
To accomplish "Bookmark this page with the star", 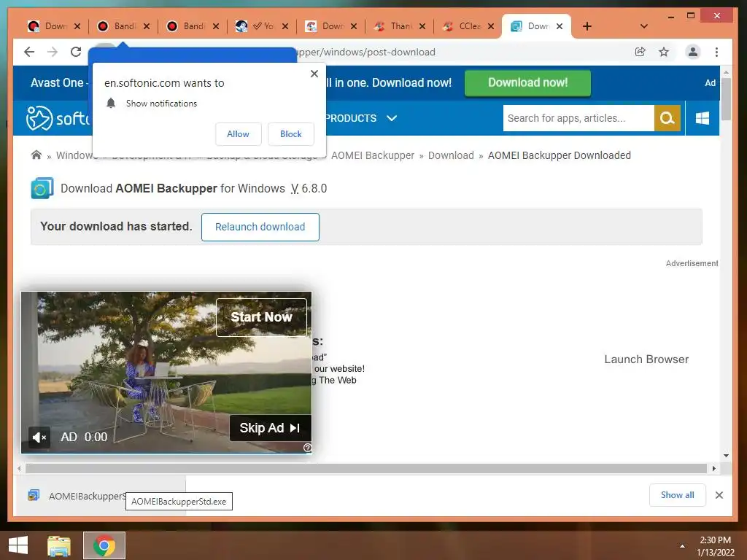I will tap(664, 52).
